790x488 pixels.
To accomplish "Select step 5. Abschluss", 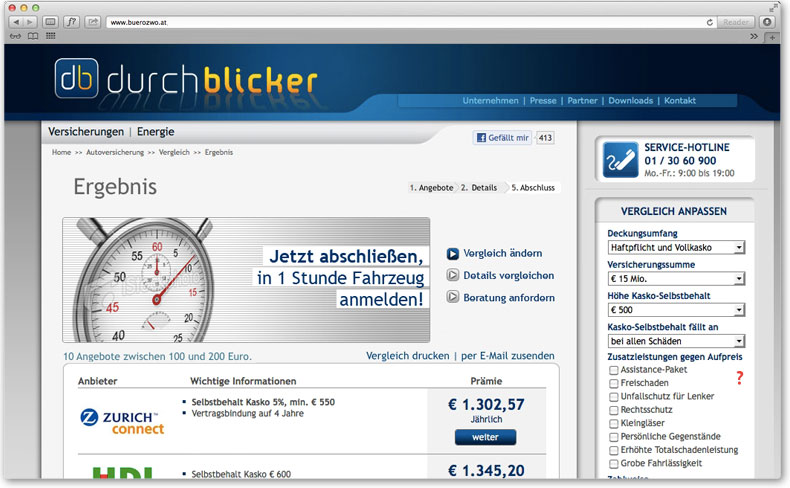I will click(x=533, y=188).
